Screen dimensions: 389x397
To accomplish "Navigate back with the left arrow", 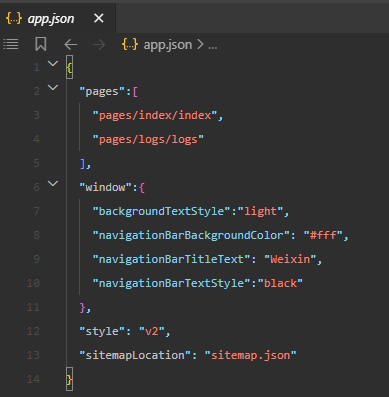I will pyautogui.click(x=71, y=44).
